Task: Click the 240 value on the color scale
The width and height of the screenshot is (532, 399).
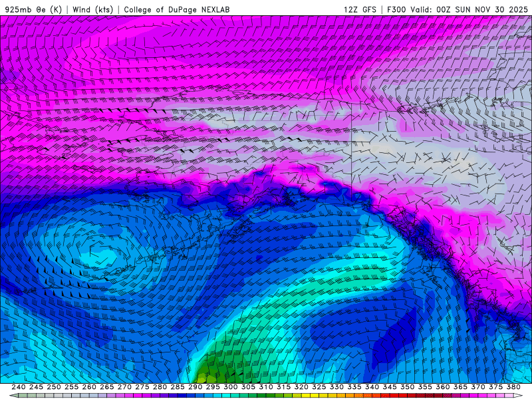Action: 19,387
